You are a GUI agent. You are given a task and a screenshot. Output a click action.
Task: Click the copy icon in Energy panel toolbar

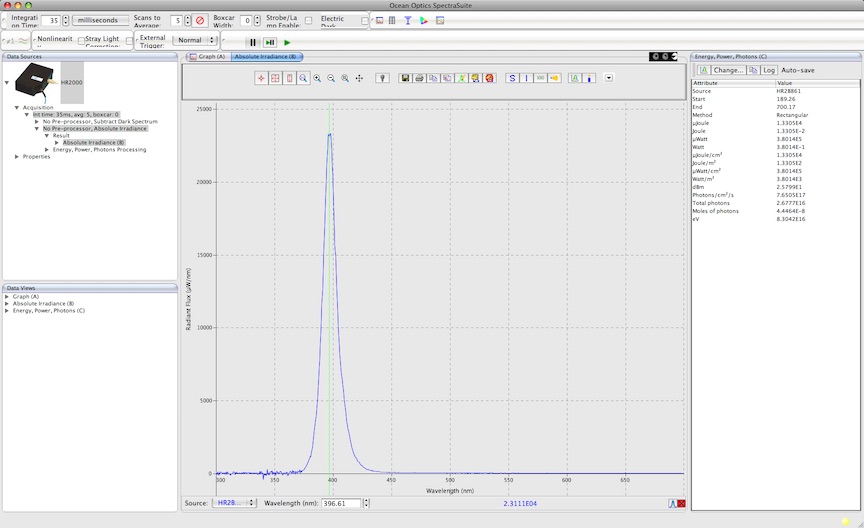(753, 70)
